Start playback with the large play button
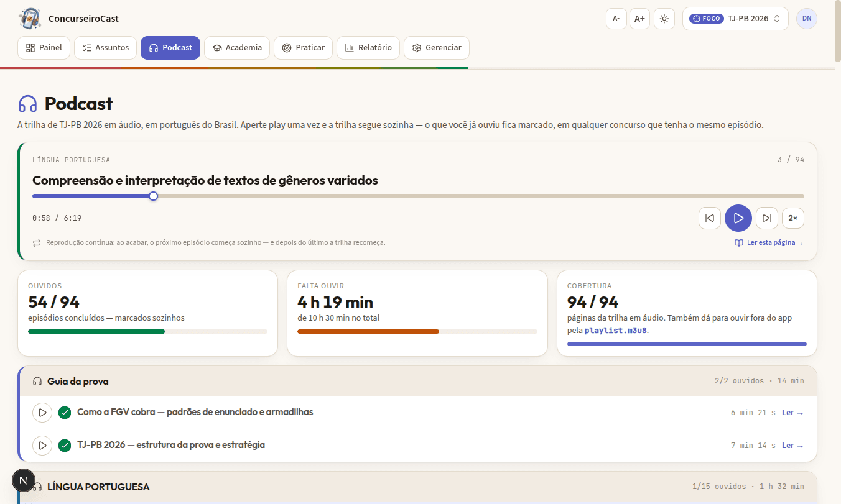This screenshot has width=841, height=504. click(738, 218)
